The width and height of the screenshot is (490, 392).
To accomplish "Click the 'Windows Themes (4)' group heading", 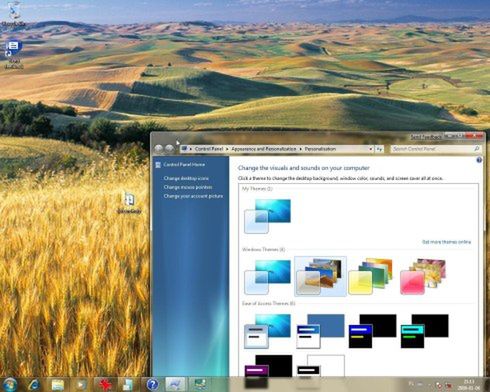I will pos(263,250).
